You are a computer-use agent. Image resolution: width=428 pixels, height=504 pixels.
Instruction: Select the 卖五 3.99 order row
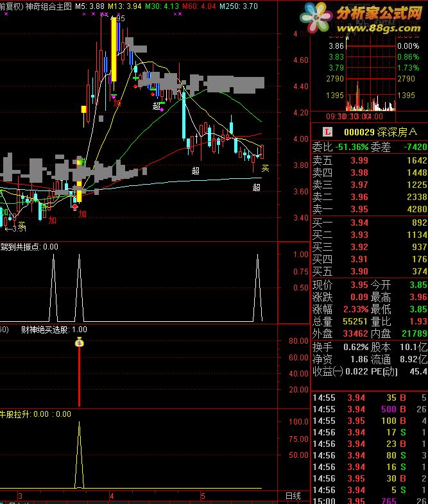tap(370, 160)
